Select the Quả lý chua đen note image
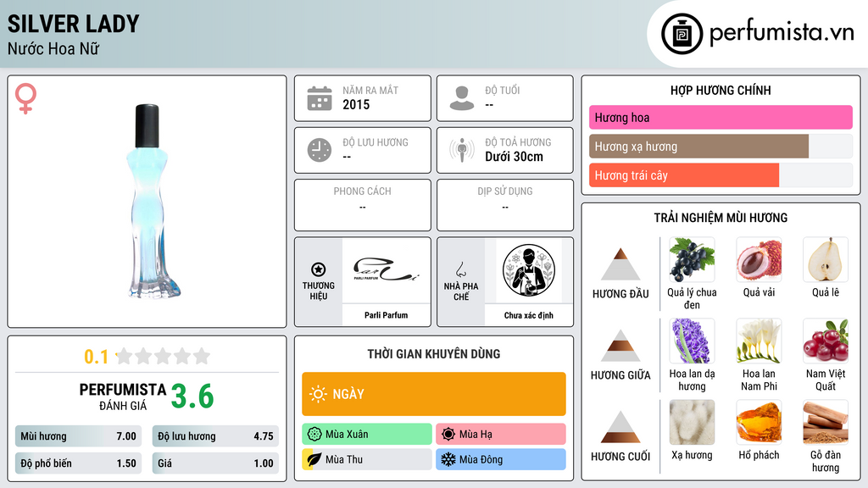 (692, 259)
